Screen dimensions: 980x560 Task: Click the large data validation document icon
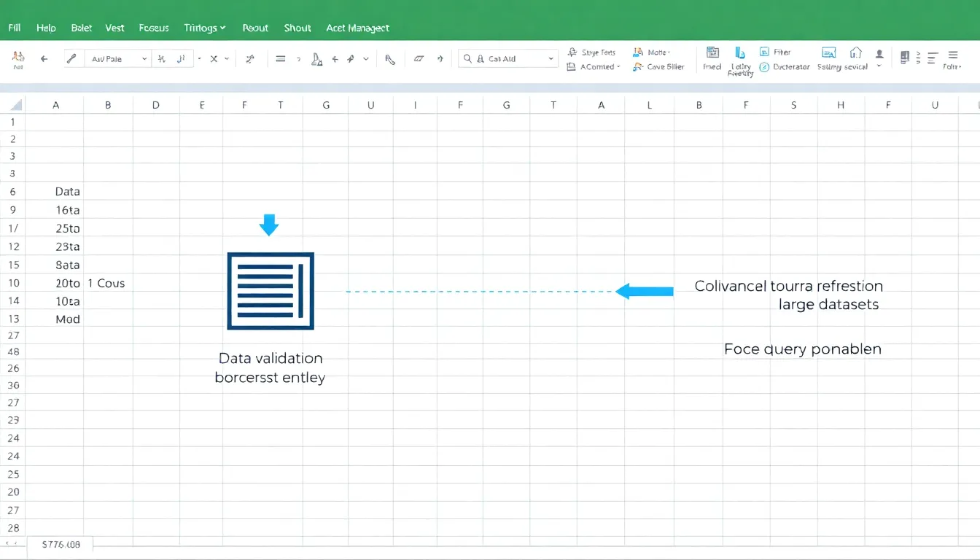pyautogui.click(x=271, y=291)
